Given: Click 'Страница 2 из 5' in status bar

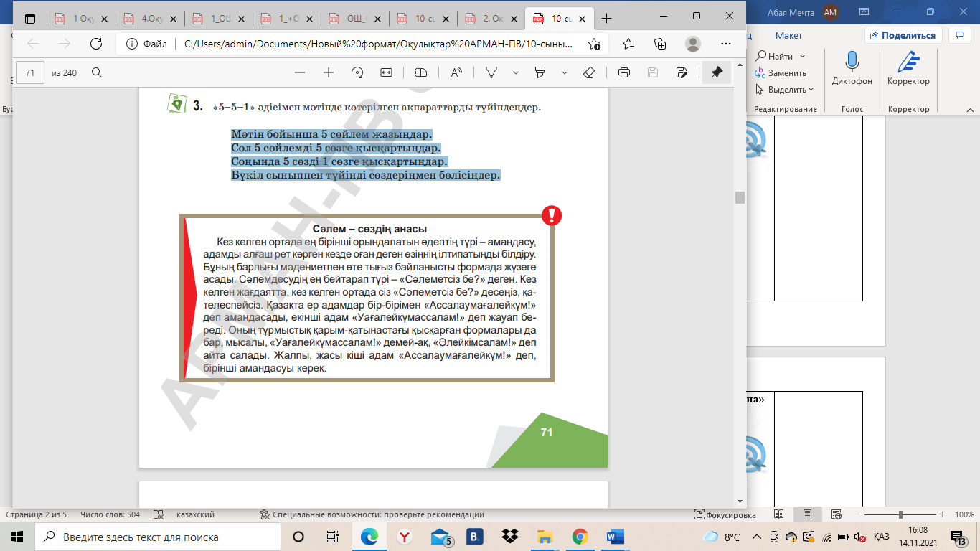Looking at the screenshot, I should [37, 514].
